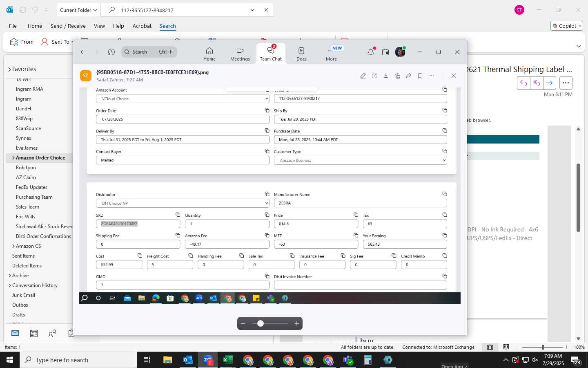
Task: Open Zoom More tab
Action: pyautogui.click(x=332, y=54)
